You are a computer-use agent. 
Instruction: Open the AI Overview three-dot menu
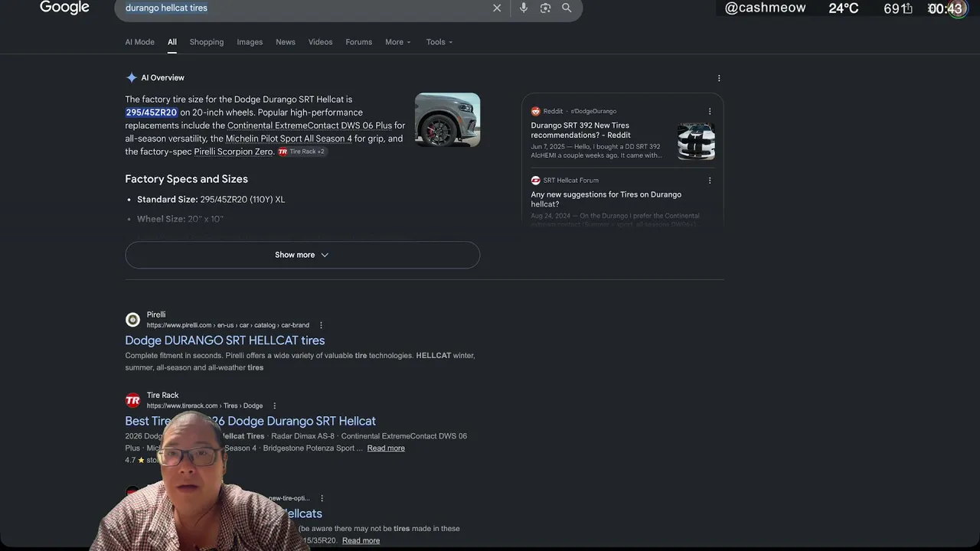pos(719,78)
